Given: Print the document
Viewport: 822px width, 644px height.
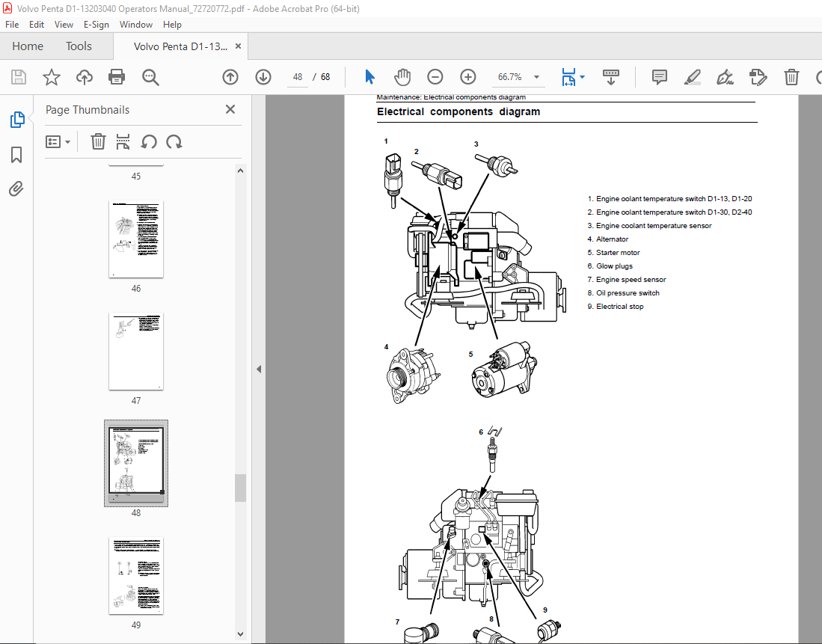Looking at the screenshot, I should [x=117, y=77].
